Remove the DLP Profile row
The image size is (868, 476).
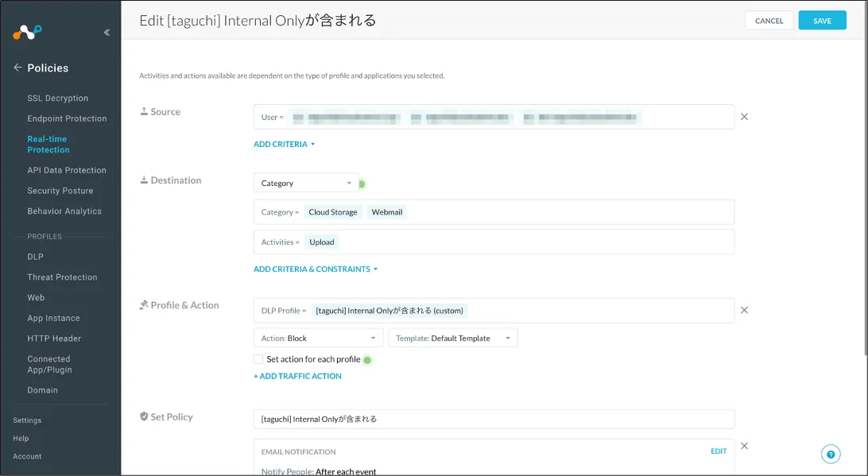tap(744, 310)
